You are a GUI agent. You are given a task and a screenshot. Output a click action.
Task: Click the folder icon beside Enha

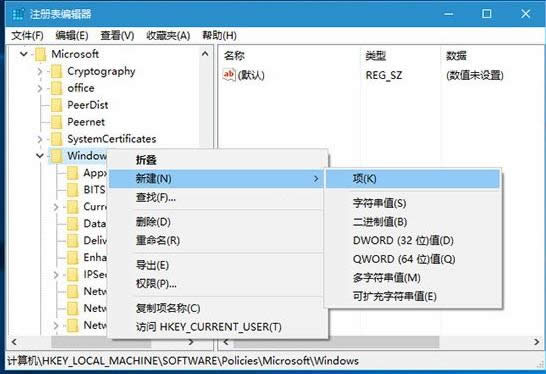pyautogui.click(x=72, y=258)
